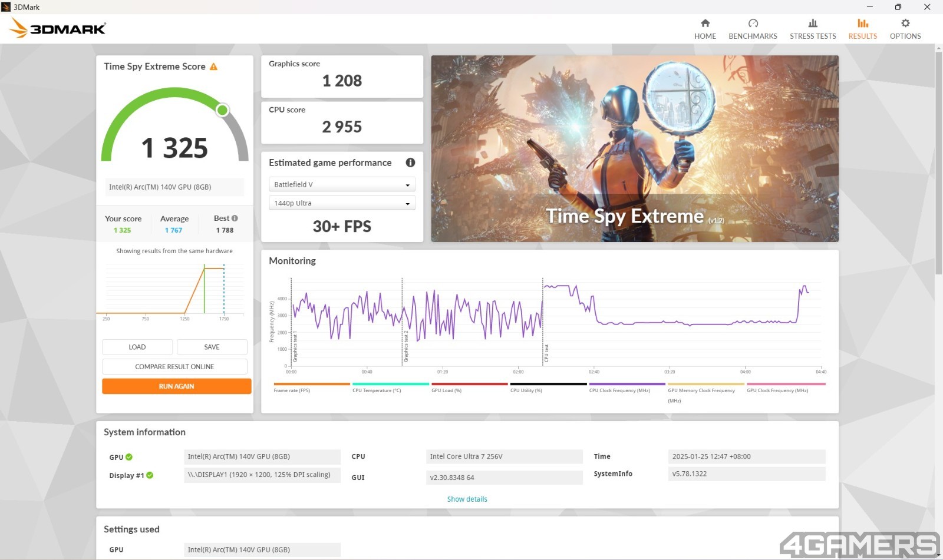Open the Home tab
This screenshot has width=943, height=560.
click(x=705, y=29)
